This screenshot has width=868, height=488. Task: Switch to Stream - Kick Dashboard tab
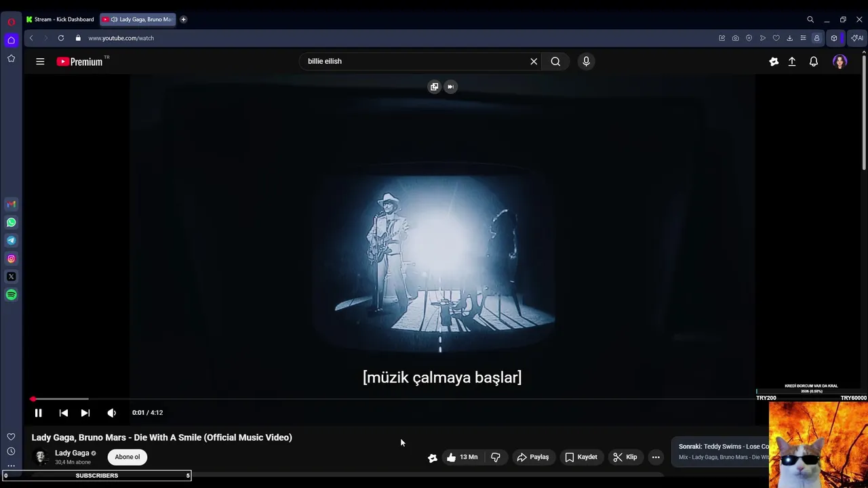[x=61, y=20]
